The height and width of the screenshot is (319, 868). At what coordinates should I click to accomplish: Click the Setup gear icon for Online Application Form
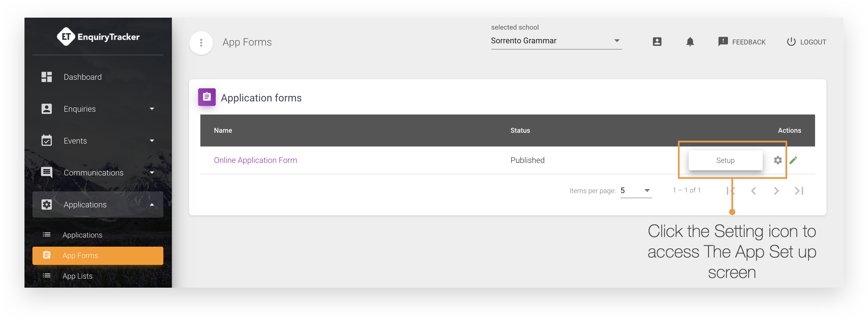[778, 160]
